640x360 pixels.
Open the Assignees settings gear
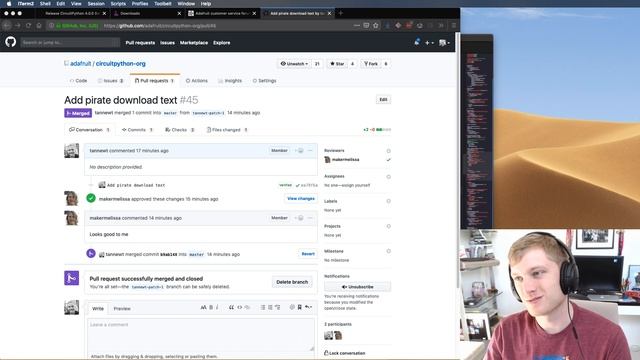point(389,177)
